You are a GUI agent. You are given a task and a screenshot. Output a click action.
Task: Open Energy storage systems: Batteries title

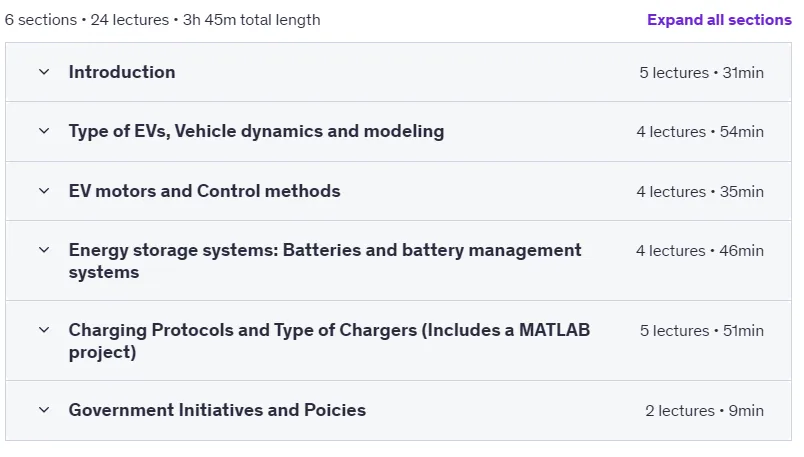(x=325, y=261)
